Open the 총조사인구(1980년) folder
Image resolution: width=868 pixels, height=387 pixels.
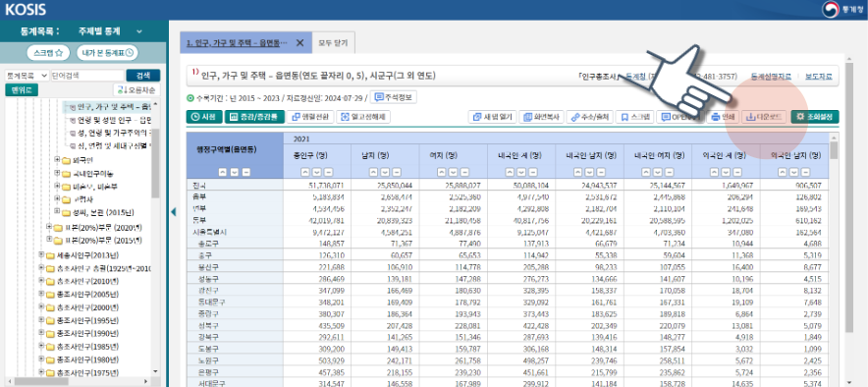click(83, 359)
